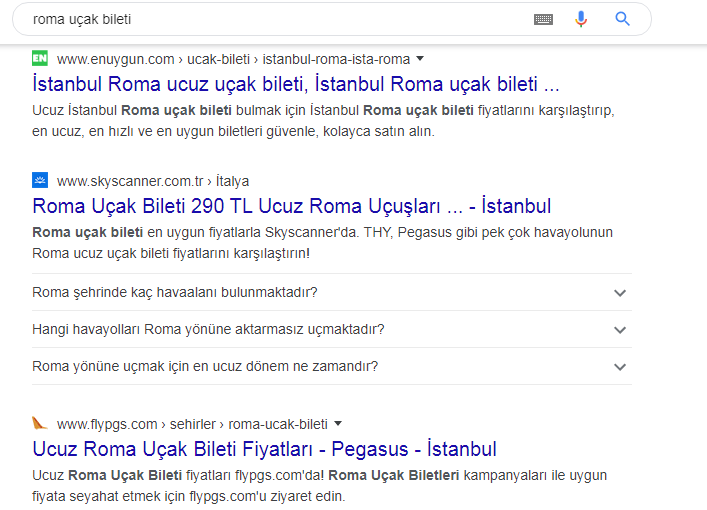Click the www.enuygun.com breadcrumb URL
The width and height of the screenshot is (707, 510).
(x=233, y=59)
